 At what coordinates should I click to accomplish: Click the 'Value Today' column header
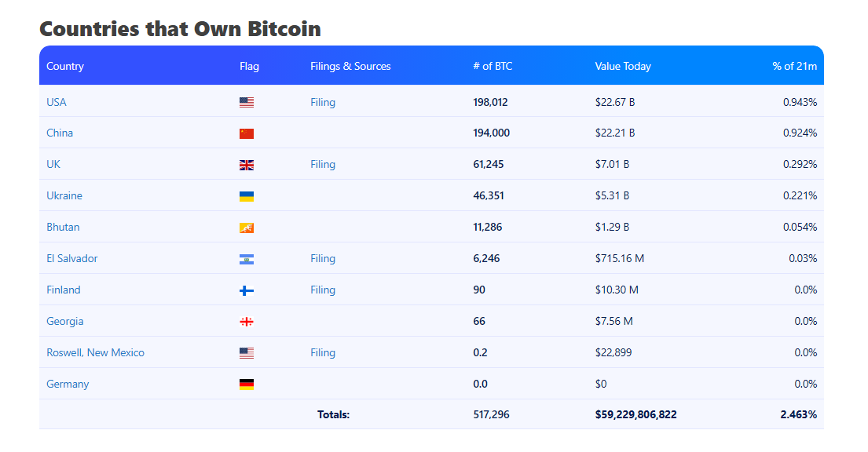pos(623,66)
